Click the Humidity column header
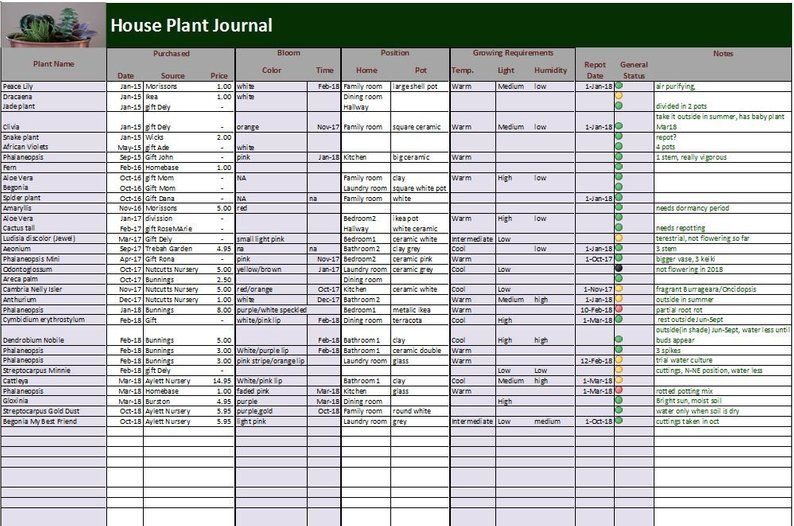 pyautogui.click(x=550, y=70)
